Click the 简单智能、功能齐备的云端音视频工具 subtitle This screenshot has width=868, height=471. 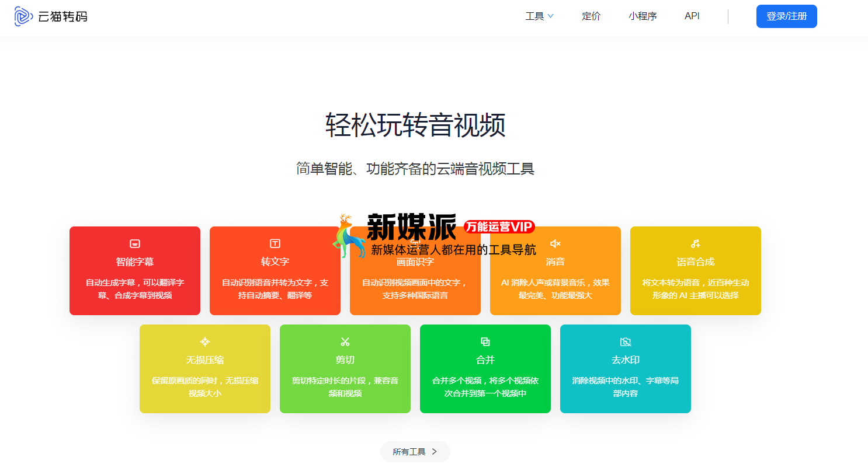click(415, 169)
